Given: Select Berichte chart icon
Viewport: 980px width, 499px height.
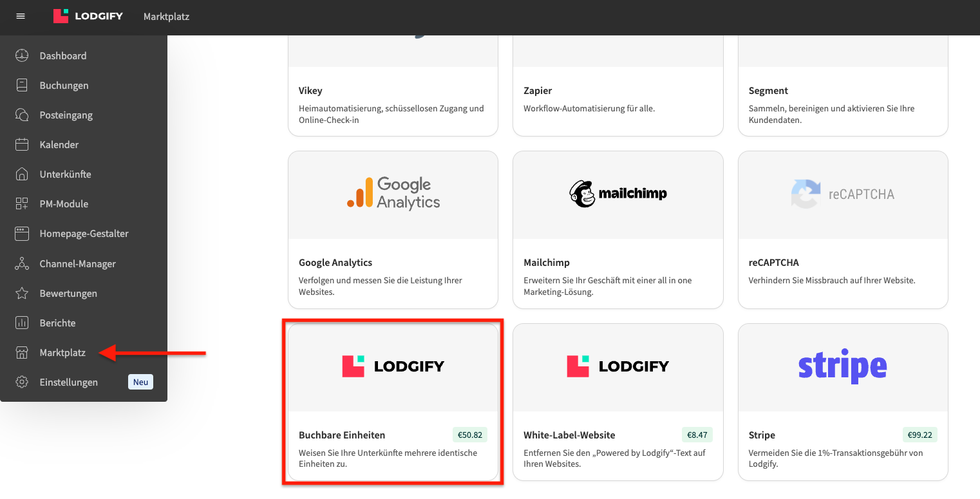Looking at the screenshot, I should pos(22,323).
